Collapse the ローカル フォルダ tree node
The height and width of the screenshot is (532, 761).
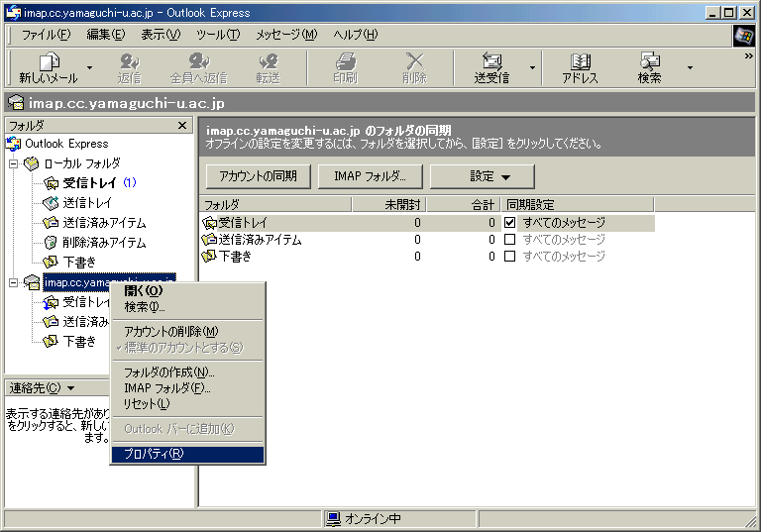14,163
